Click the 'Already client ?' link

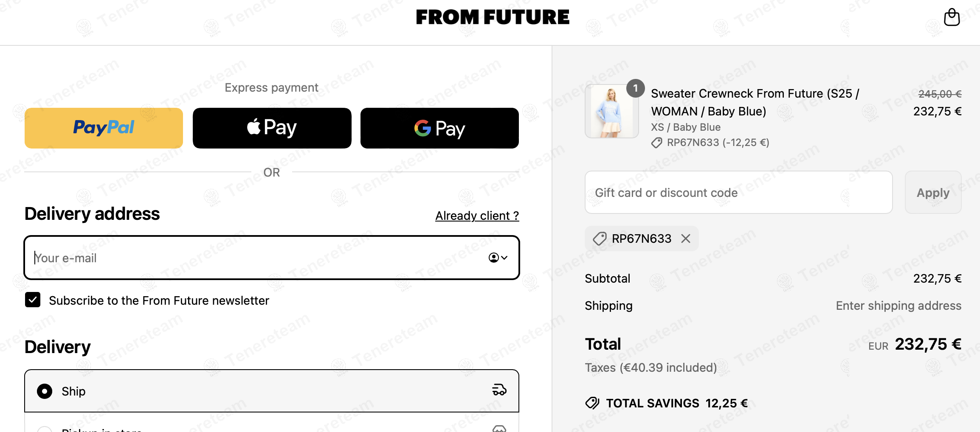pyautogui.click(x=477, y=216)
